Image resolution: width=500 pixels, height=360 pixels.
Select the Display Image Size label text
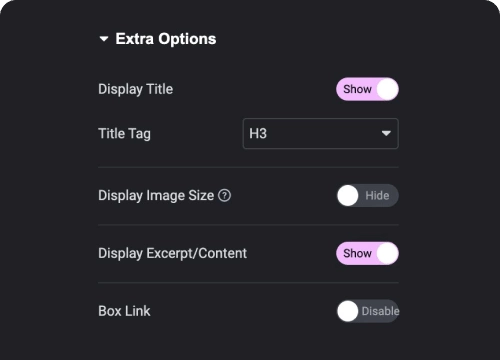tap(156, 195)
